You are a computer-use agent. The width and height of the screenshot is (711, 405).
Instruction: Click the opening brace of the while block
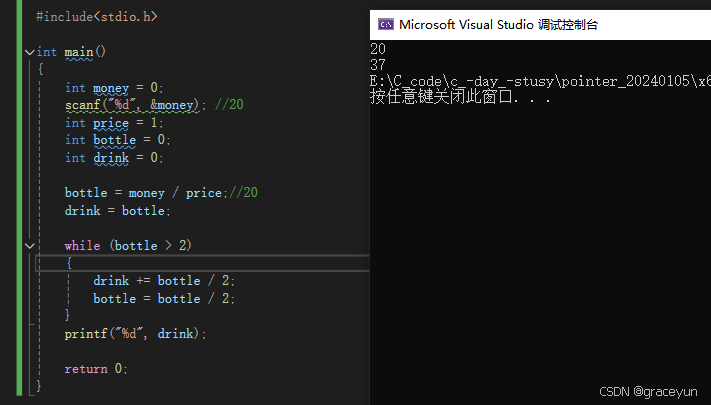click(69, 263)
